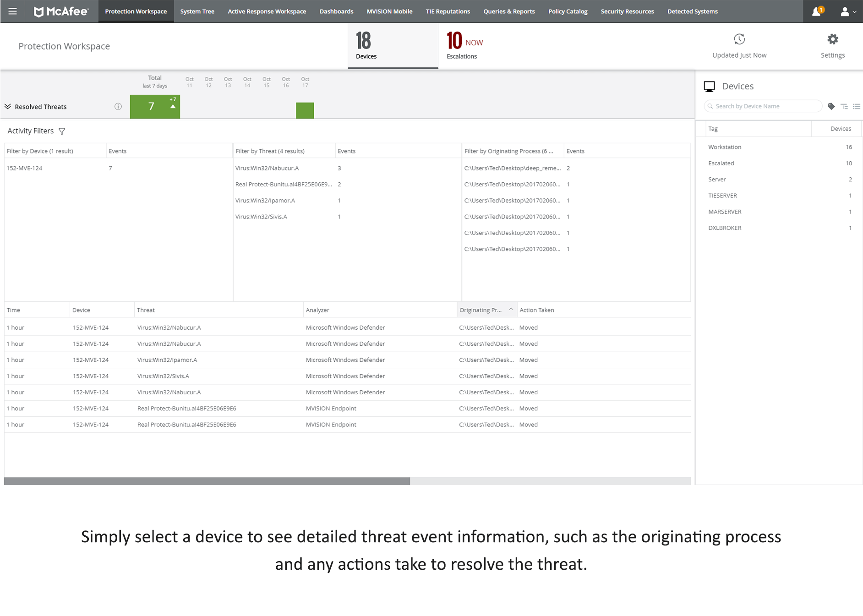Click the +7 trend arrow tile
This screenshot has width=863, height=616.
[173, 104]
